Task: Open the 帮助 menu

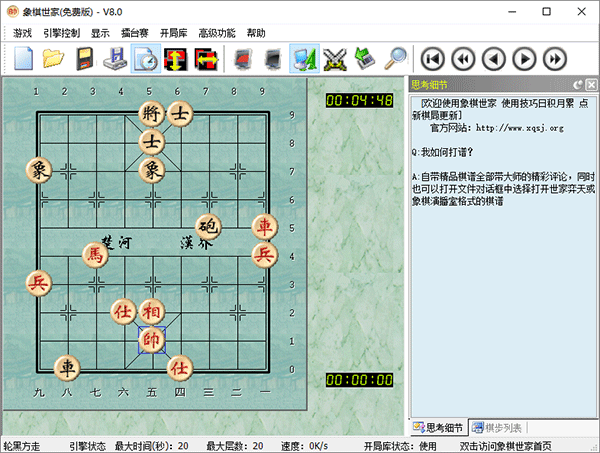Action: tap(256, 33)
